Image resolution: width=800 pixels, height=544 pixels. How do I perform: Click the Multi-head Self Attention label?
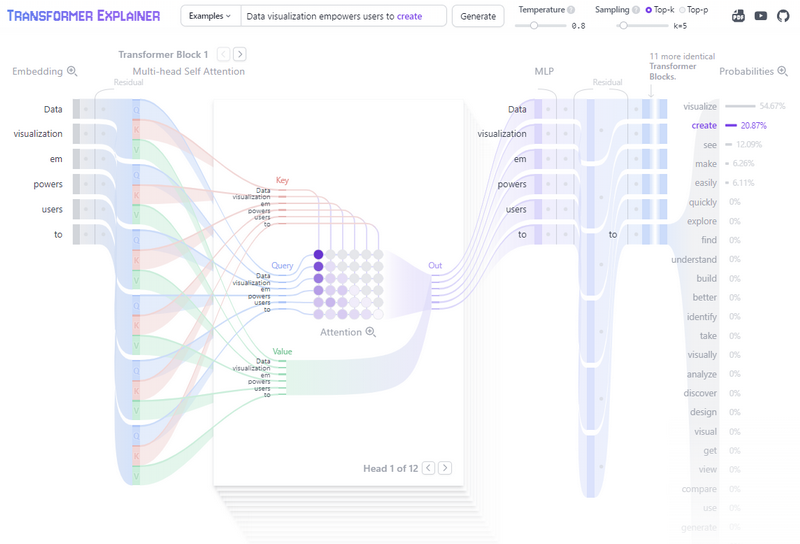click(189, 71)
